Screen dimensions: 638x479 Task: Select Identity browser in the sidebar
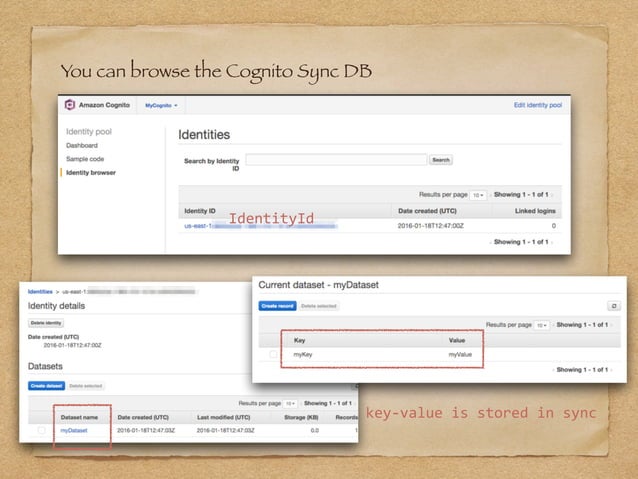click(x=91, y=173)
